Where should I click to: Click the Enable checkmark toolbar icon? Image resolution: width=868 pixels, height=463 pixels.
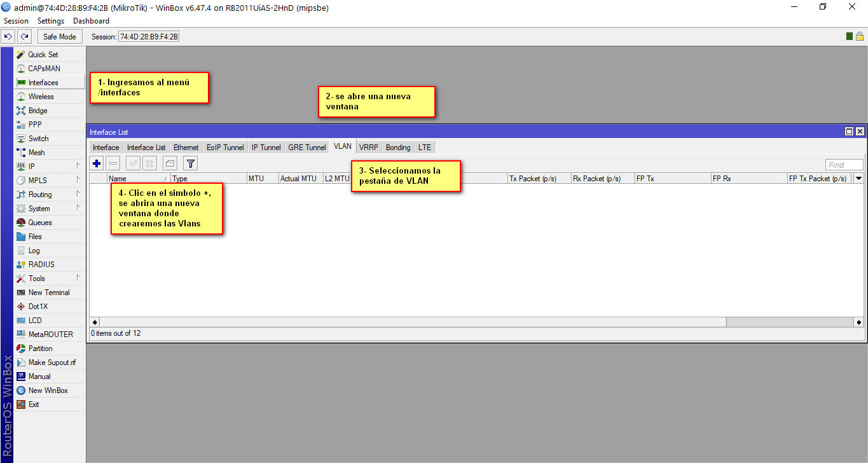pyautogui.click(x=133, y=163)
